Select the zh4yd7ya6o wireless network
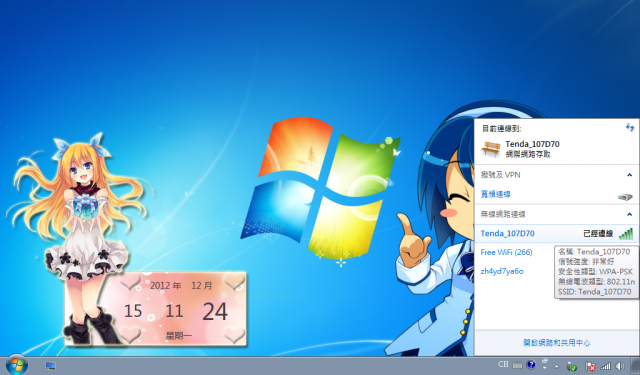Screen dimensions: 640x375 (x=502, y=271)
